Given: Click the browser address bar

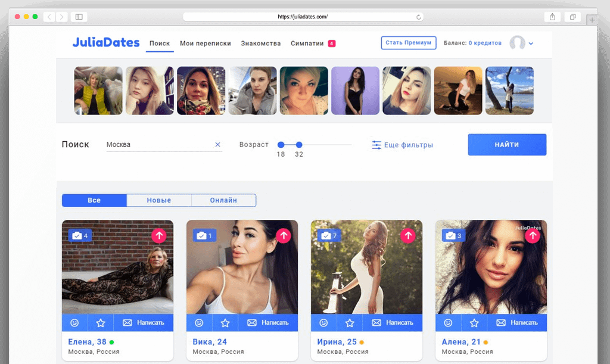Looking at the screenshot, I should [303, 17].
